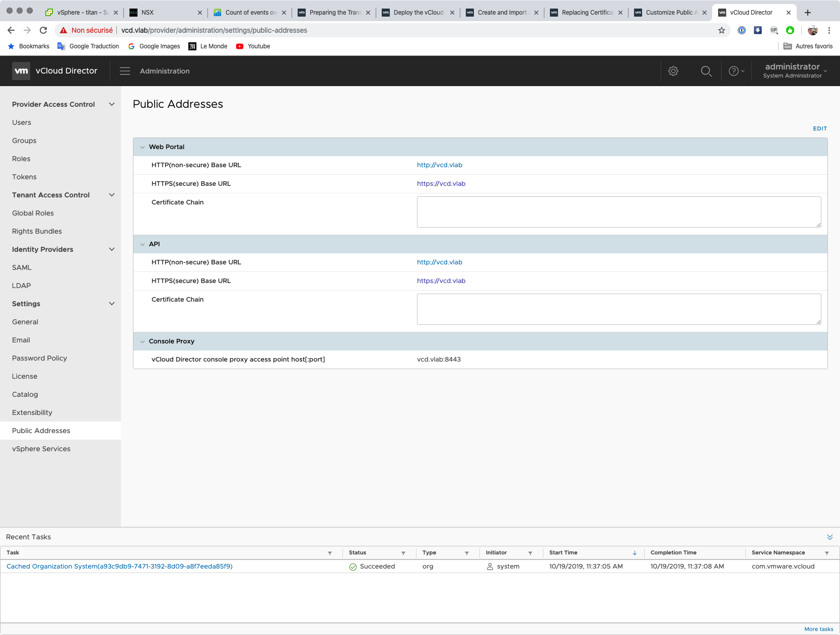Close the vCloud Director browser tab
Viewport: 840px width, 635px height.
[789, 13]
